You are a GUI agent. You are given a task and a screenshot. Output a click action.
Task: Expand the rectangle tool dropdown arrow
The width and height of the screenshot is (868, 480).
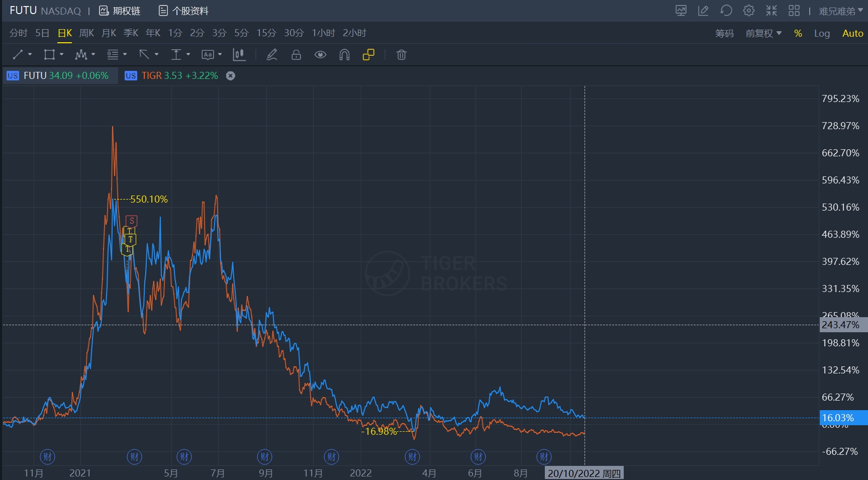62,54
